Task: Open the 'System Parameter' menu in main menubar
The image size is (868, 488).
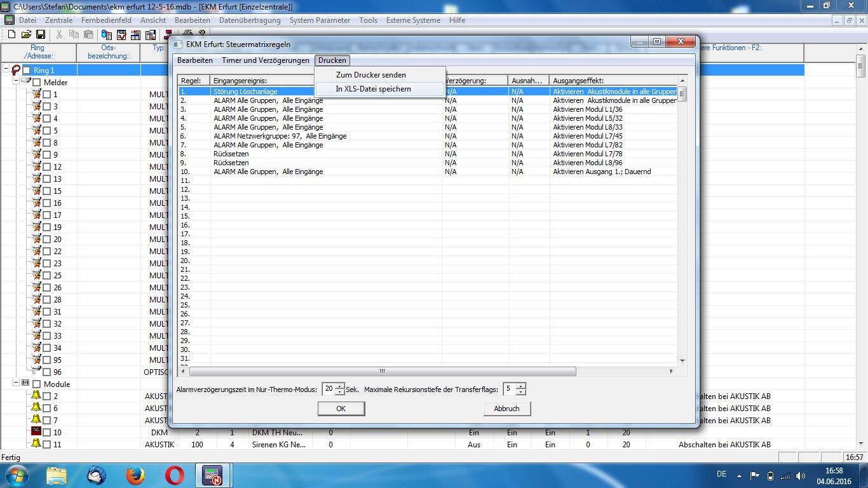Action: (x=320, y=20)
